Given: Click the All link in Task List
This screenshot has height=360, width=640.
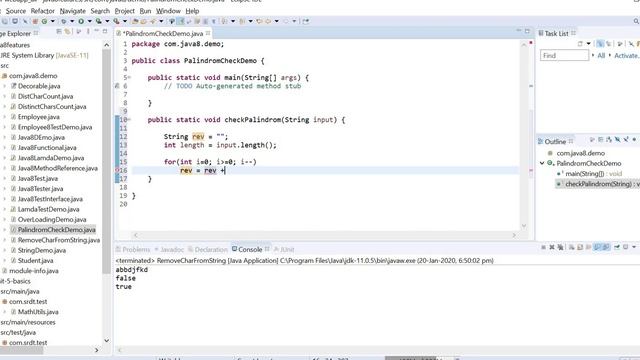Looking at the screenshot, I should (x=601, y=56).
